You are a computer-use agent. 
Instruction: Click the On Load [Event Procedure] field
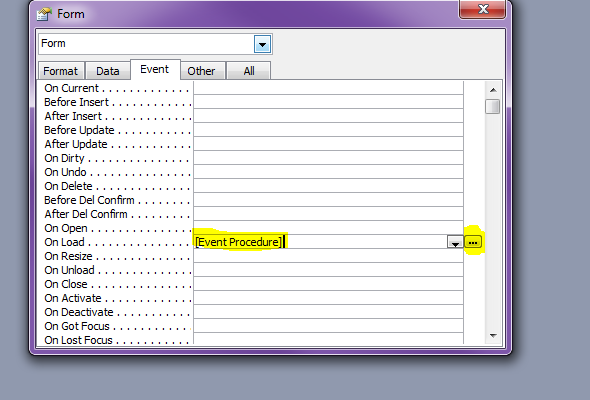pos(320,242)
